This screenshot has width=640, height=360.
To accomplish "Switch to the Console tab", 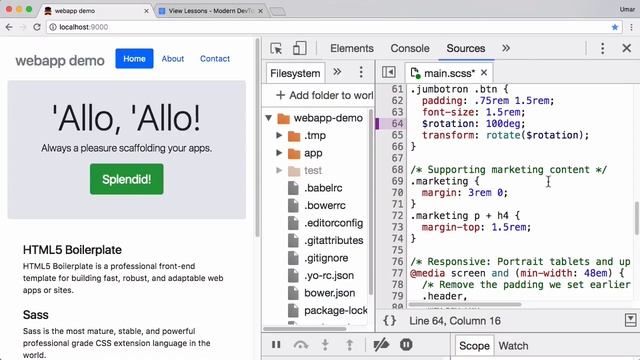I will [410, 48].
